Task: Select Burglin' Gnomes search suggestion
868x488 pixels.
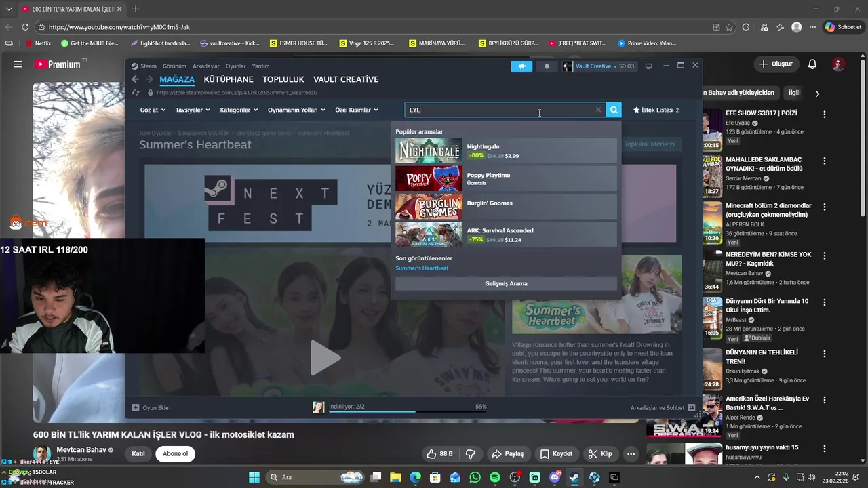Action: (x=506, y=206)
